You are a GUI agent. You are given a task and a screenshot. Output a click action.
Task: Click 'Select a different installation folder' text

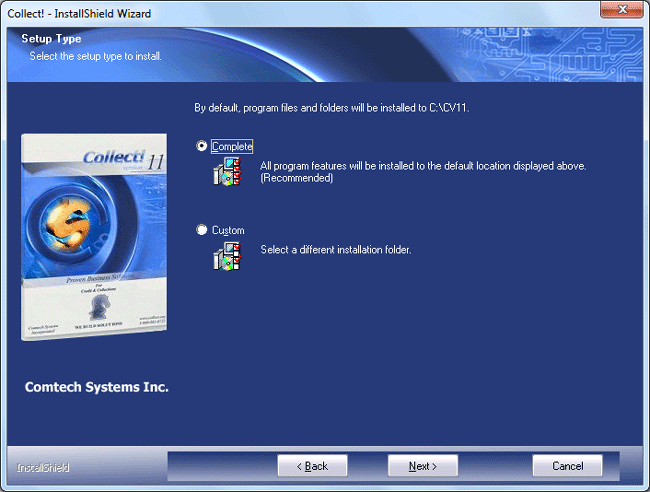point(335,250)
